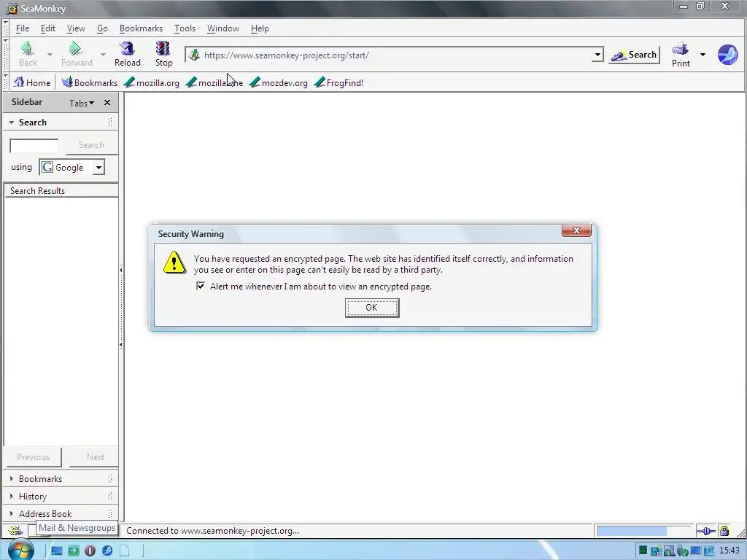Viewport: 747px width, 560px height.
Task: Stop the page loading
Action: 163,53
